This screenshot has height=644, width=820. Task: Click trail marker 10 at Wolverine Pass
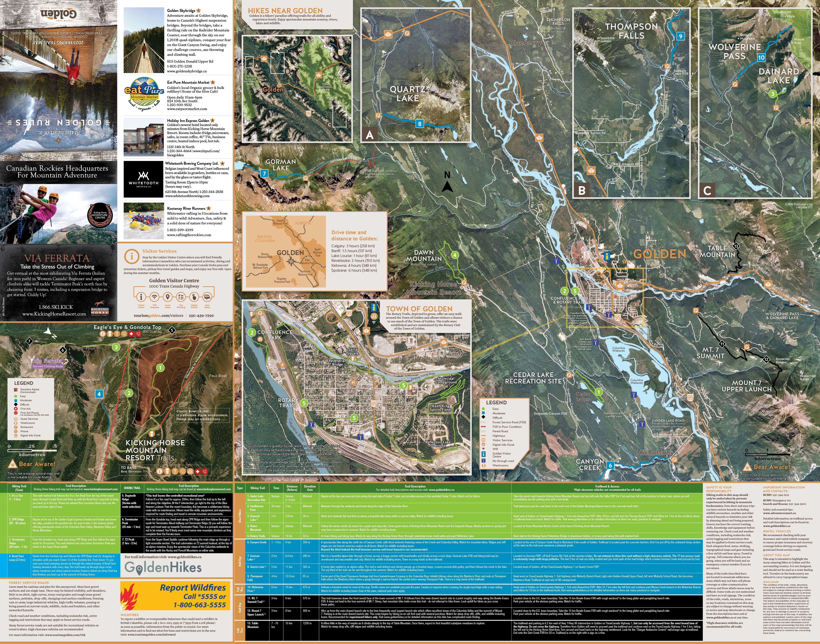pos(761,58)
